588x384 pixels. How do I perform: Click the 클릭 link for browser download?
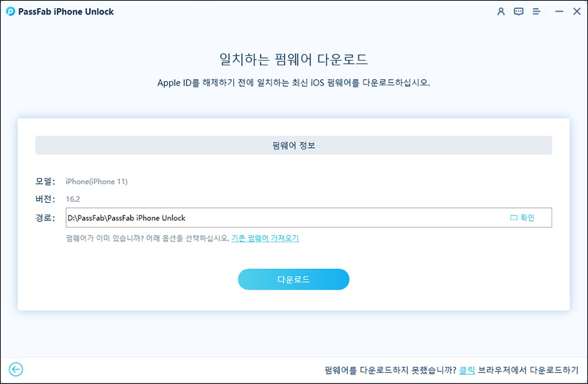click(x=467, y=370)
